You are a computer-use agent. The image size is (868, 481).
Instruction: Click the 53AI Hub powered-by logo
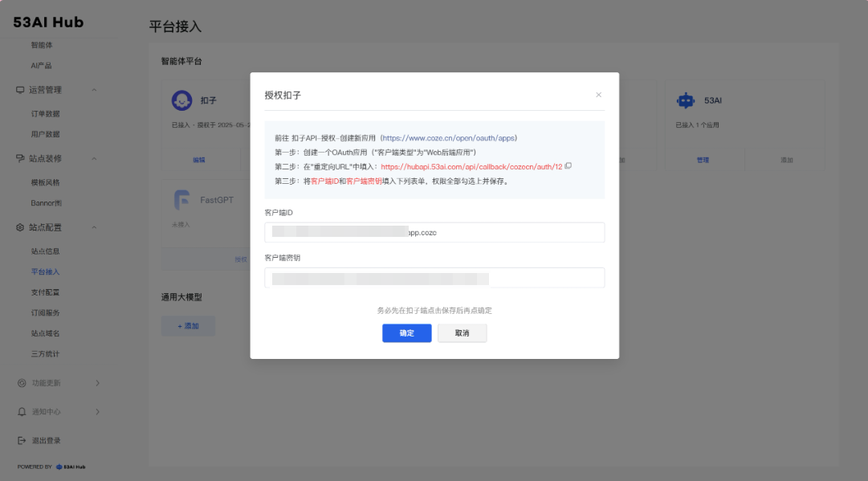click(x=71, y=467)
